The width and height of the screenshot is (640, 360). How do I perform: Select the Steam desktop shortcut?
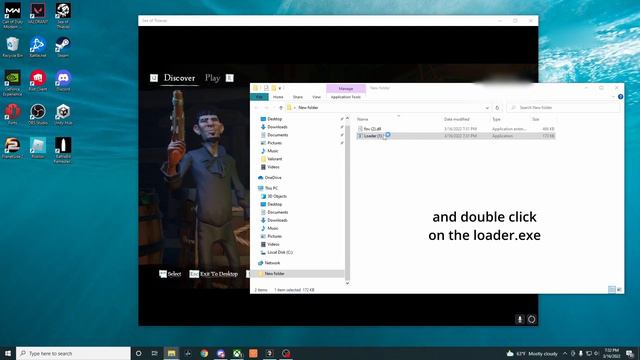point(63,47)
